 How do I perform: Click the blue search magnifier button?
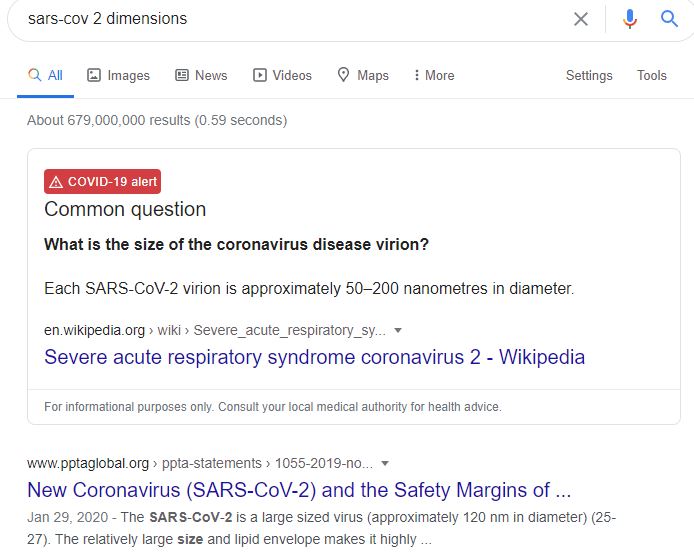669,19
